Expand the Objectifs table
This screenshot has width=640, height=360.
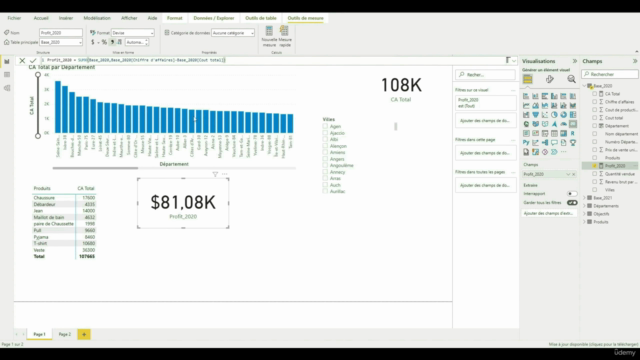point(584,214)
